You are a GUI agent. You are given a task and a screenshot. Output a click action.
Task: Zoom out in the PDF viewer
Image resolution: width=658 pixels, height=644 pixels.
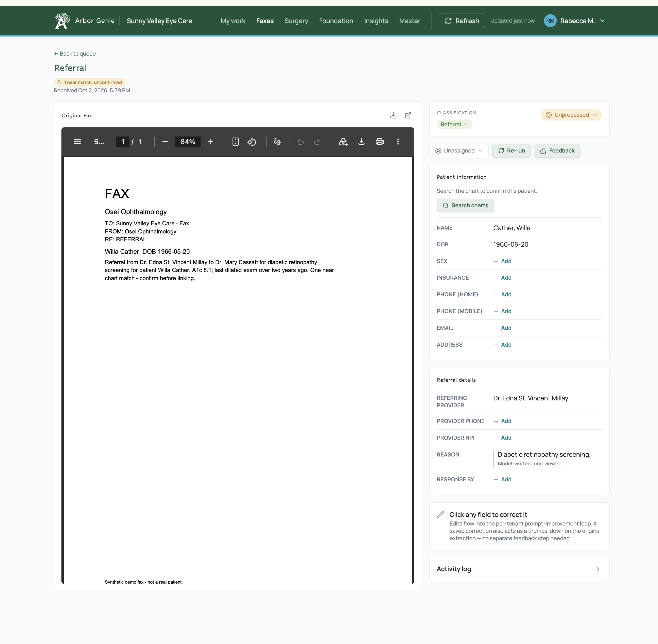165,142
